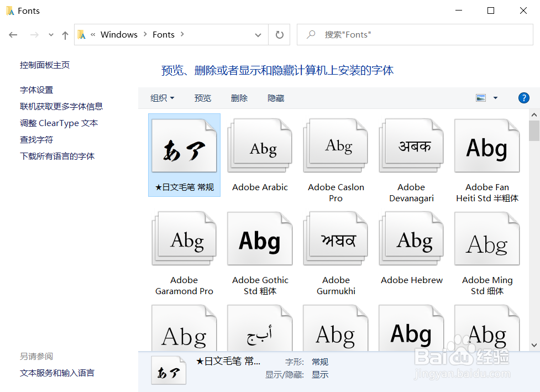Open 下载所有语言的字体 link
This screenshot has width=540, height=392.
(x=57, y=156)
